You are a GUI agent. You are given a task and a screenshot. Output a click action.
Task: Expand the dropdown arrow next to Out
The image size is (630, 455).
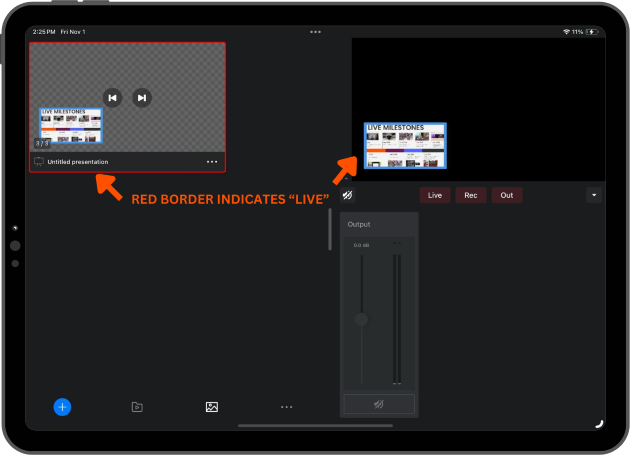point(594,195)
